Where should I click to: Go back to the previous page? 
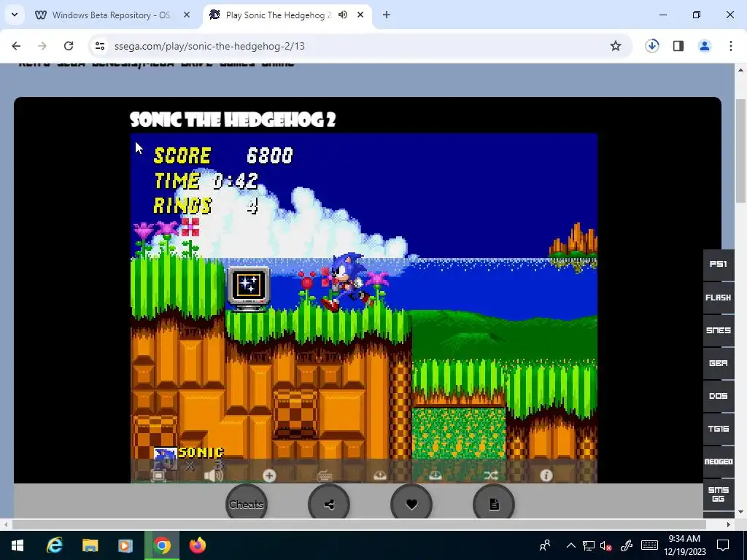[x=16, y=46]
